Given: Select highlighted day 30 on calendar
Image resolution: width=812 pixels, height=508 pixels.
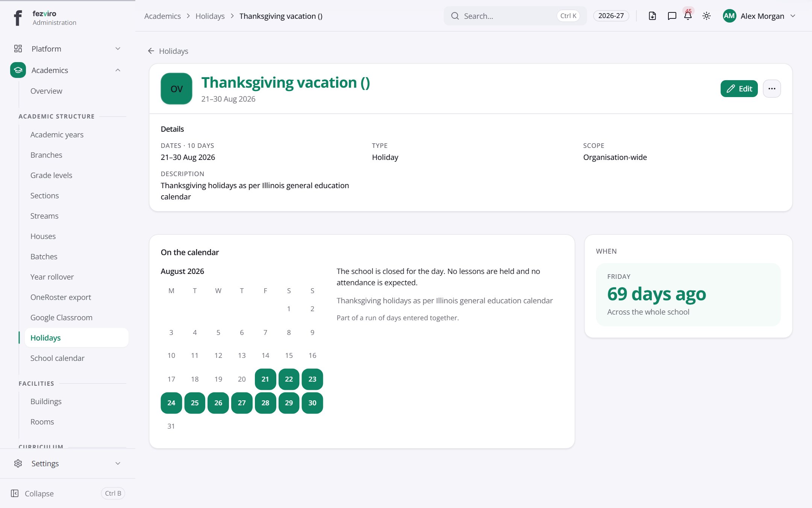Looking at the screenshot, I should (x=312, y=403).
